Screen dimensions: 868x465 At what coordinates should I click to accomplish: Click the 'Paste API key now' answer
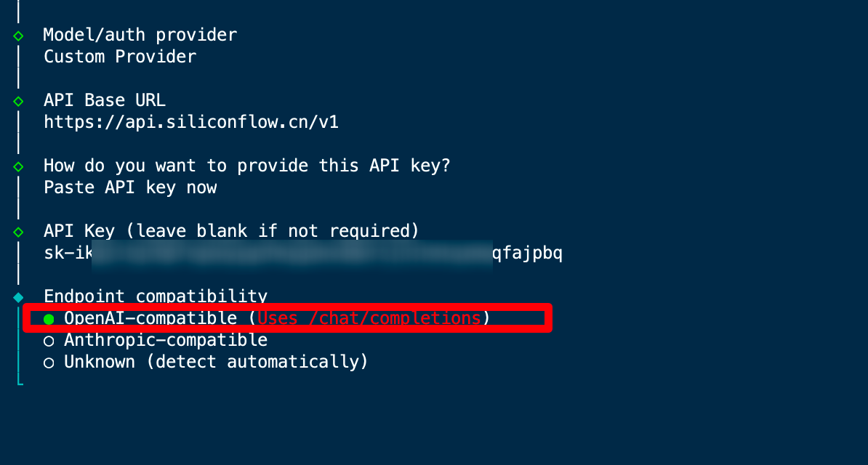click(x=130, y=187)
